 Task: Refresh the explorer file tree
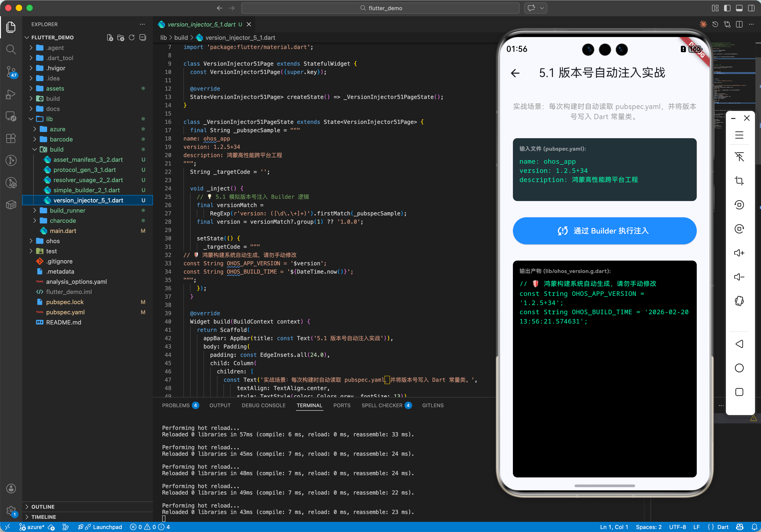pos(132,37)
